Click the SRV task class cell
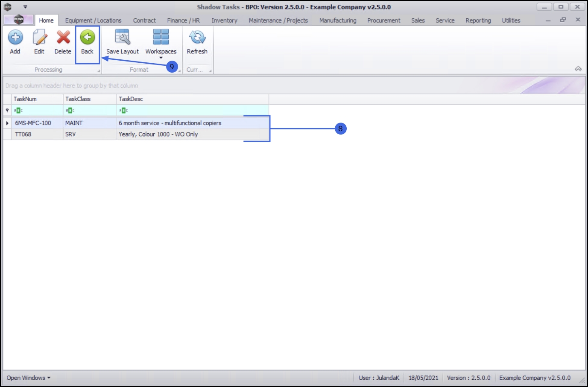The image size is (588, 387). 90,134
